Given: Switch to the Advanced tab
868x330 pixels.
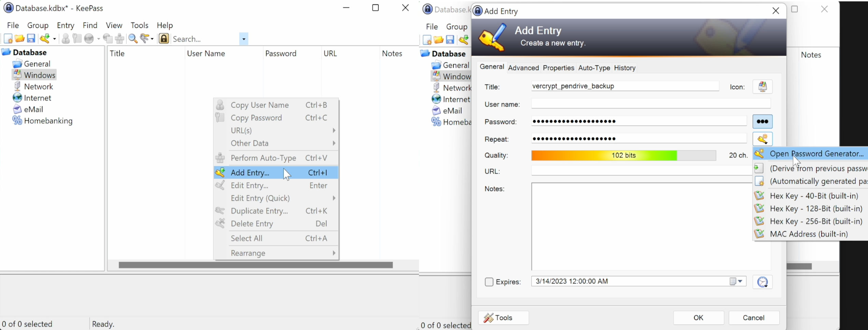Looking at the screenshot, I should pyautogui.click(x=523, y=68).
